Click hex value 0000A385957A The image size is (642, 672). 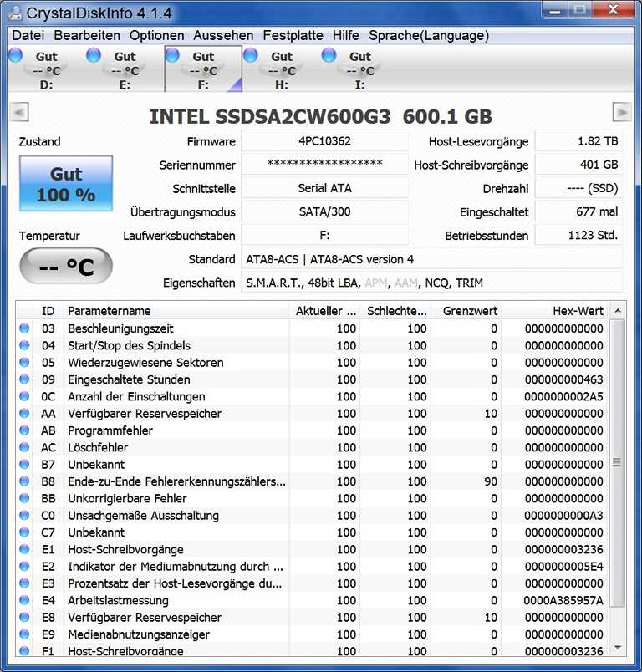tap(563, 600)
